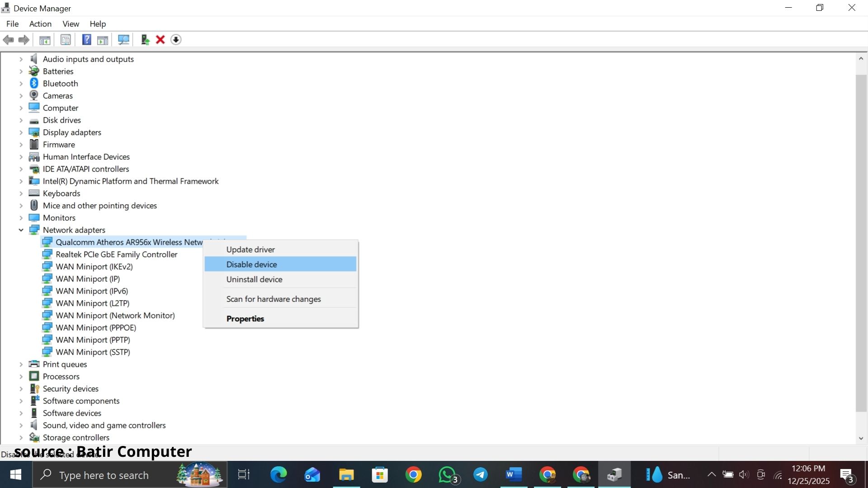The width and height of the screenshot is (868, 488).
Task: Open the File menu
Action: coord(12,24)
